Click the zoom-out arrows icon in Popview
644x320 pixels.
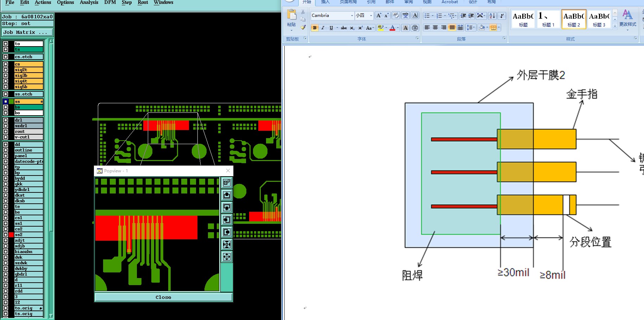pos(227,257)
